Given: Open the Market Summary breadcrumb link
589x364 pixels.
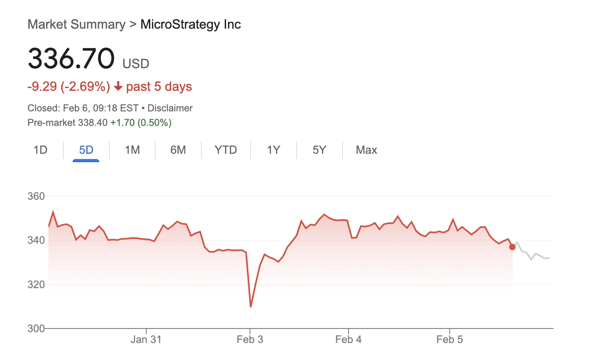Looking at the screenshot, I should click(77, 24).
